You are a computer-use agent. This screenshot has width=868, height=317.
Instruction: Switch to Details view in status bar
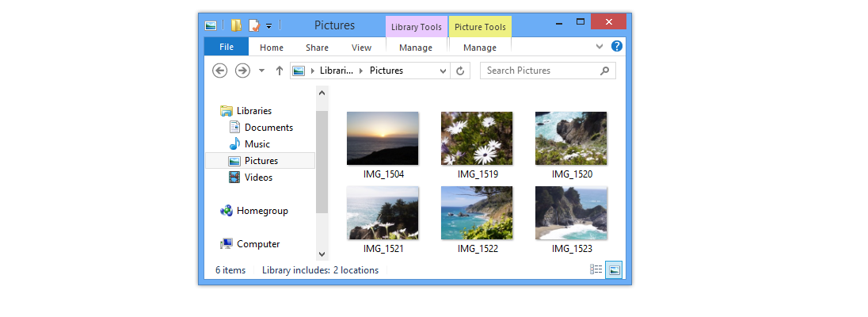point(596,270)
